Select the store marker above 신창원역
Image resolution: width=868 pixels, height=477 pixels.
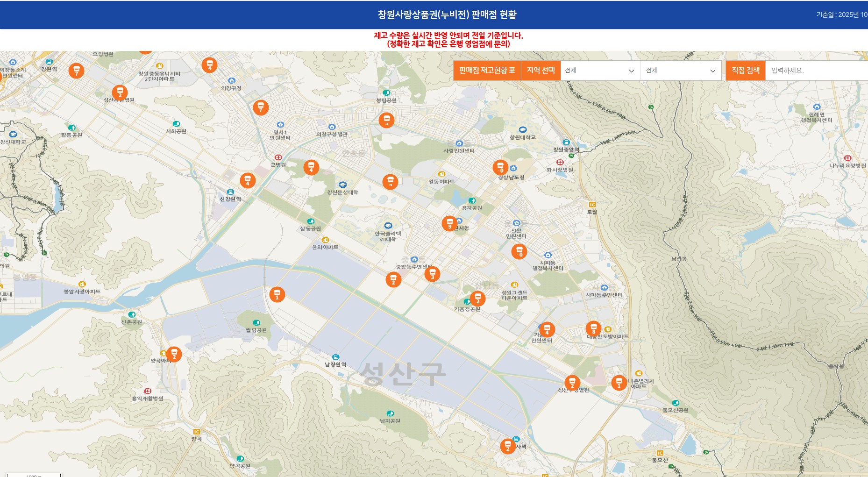248,180
